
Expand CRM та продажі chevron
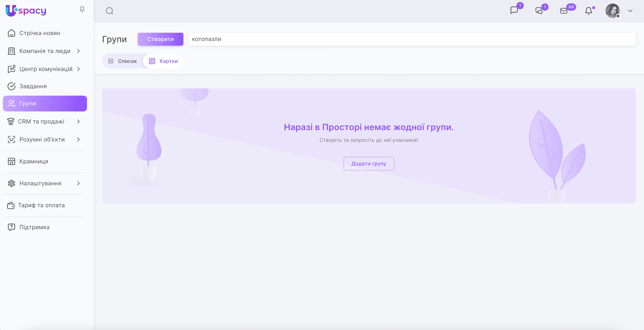click(x=79, y=122)
